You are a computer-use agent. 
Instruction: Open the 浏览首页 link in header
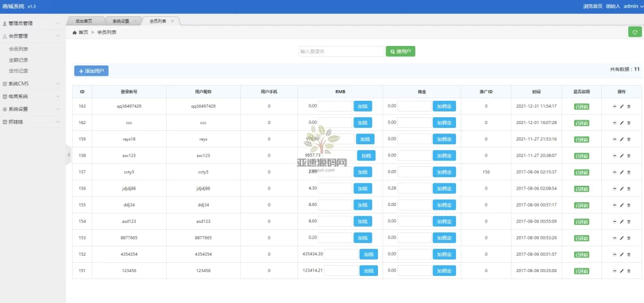(x=592, y=6)
